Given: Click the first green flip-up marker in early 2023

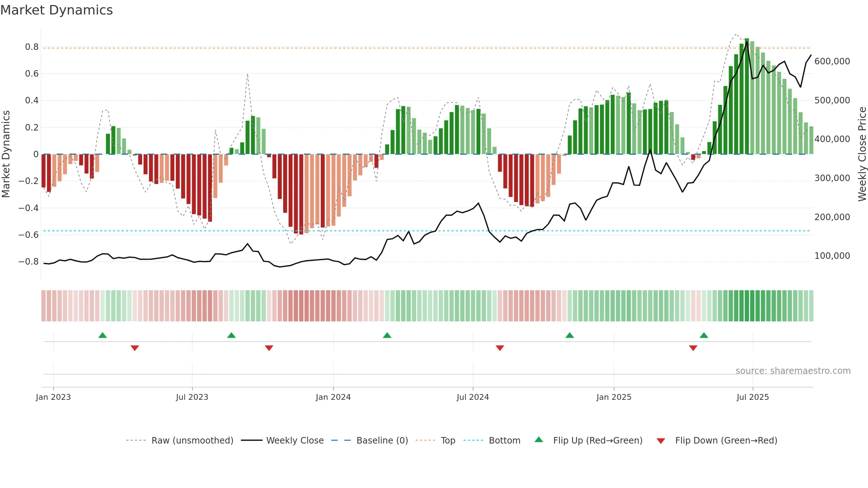Looking at the screenshot, I should click(103, 335).
